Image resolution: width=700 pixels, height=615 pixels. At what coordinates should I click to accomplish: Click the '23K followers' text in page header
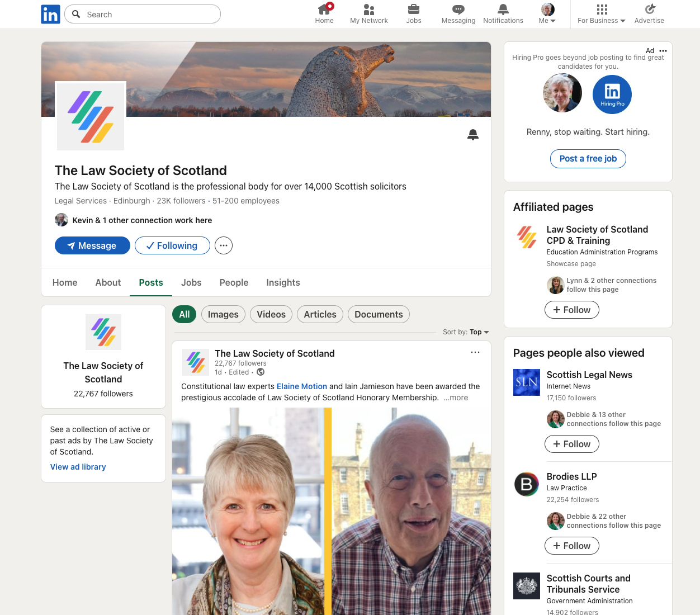click(181, 201)
